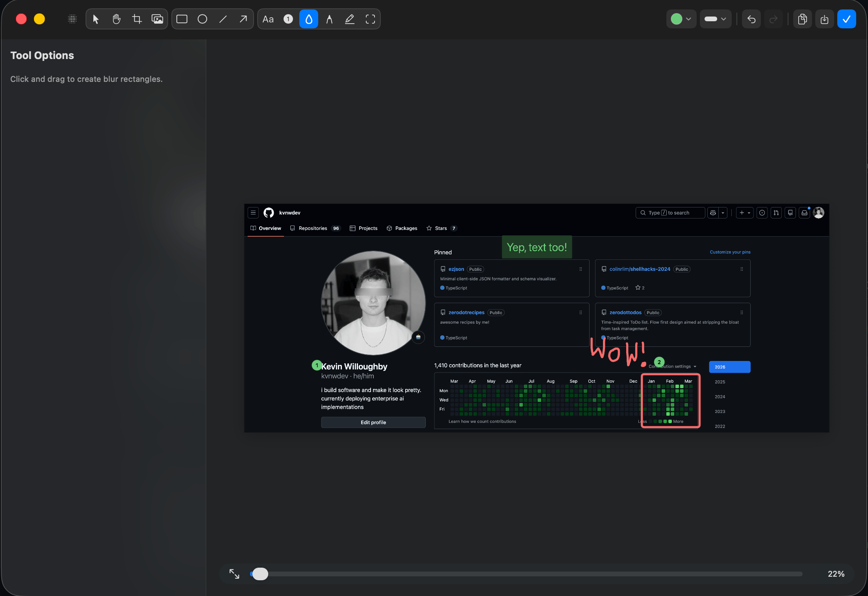This screenshot has height=596, width=868.
Task: Select the ellipse shape tool
Action: 202,19
